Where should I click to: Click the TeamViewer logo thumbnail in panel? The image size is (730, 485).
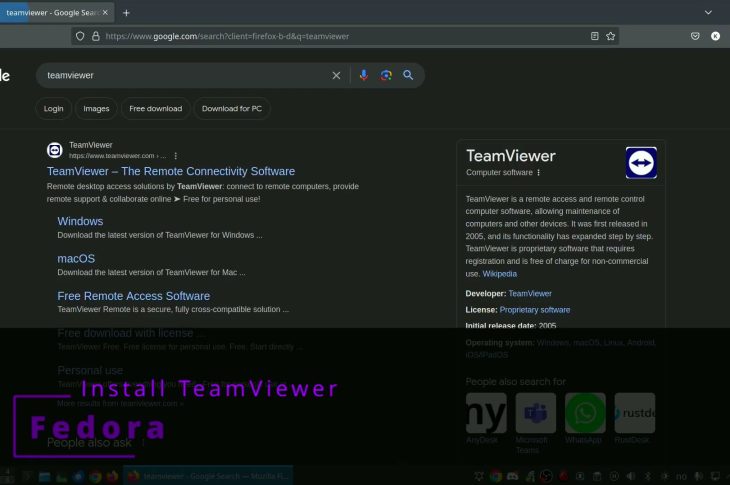click(x=640, y=163)
